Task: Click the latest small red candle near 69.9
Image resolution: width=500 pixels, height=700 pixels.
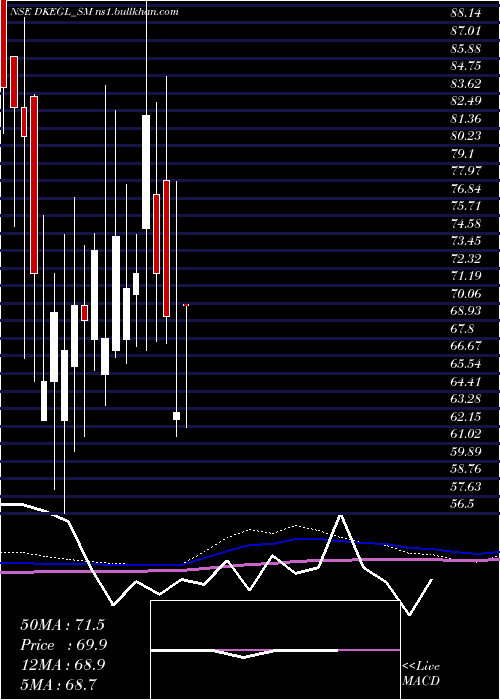Action: 186,305
